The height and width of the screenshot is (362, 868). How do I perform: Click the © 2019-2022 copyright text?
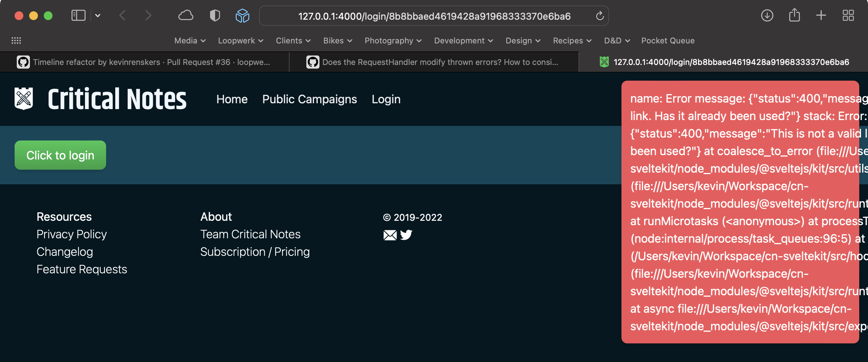[x=412, y=217]
